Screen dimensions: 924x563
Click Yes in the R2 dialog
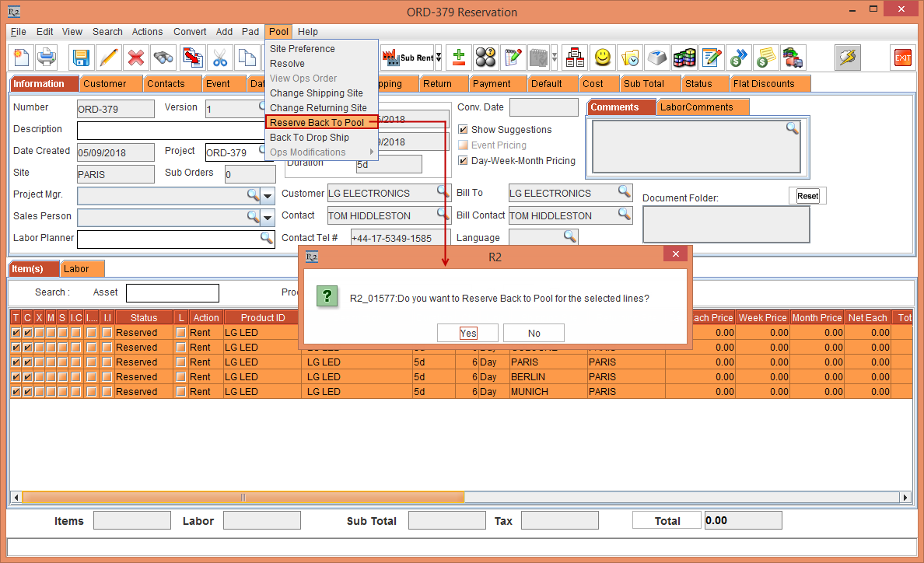coord(467,333)
